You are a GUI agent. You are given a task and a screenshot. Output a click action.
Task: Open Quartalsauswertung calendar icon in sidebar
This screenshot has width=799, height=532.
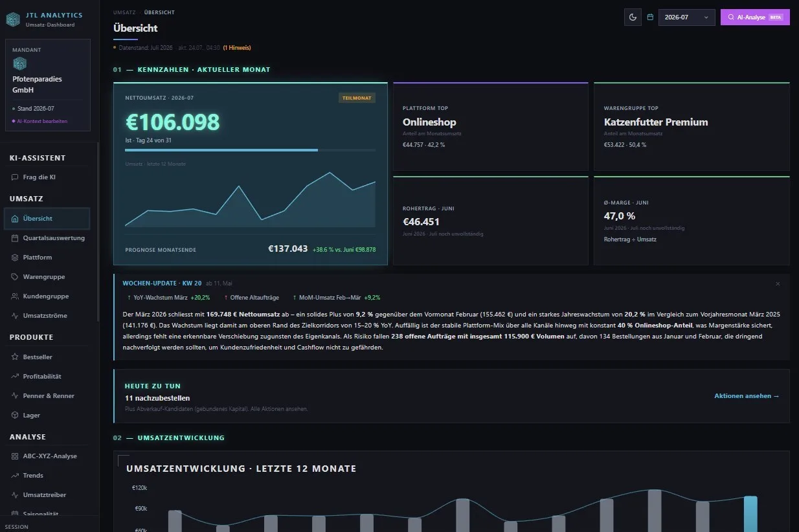point(15,238)
